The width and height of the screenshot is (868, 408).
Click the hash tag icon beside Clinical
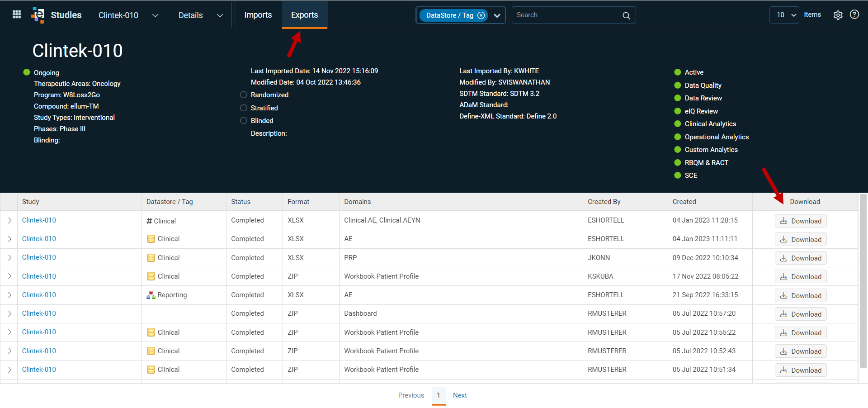pos(149,221)
